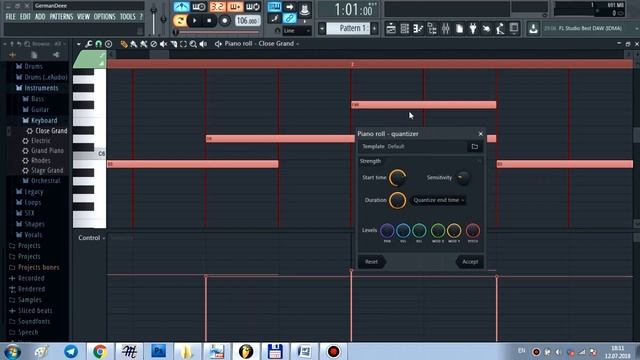Click the transport Stop button
Viewport: 640px width, 360px height.
209,20
